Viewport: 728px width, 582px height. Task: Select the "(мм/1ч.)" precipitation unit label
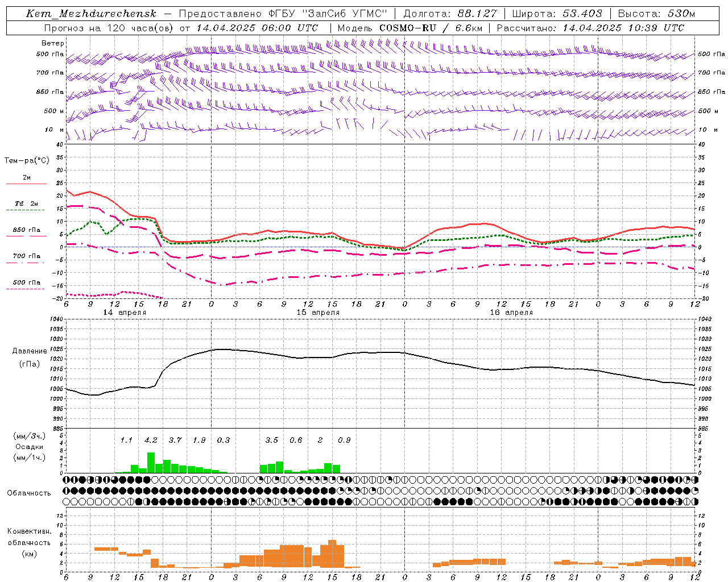click(29, 458)
